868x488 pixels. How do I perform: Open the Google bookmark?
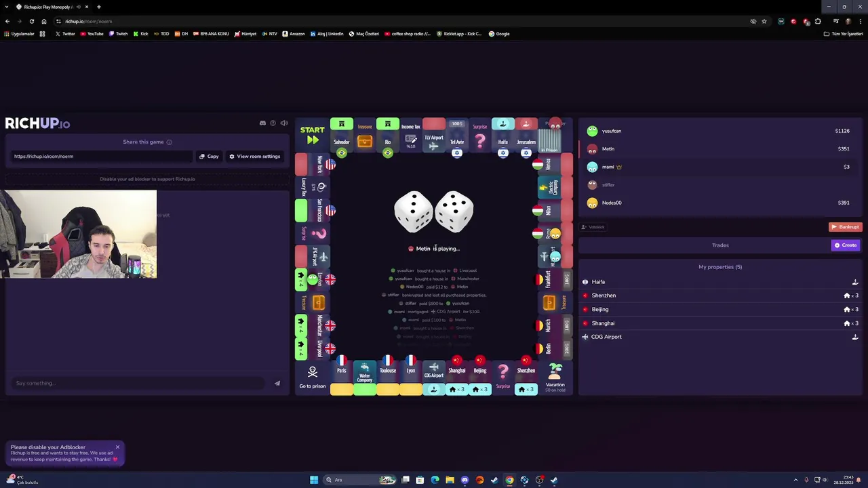tap(499, 34)
